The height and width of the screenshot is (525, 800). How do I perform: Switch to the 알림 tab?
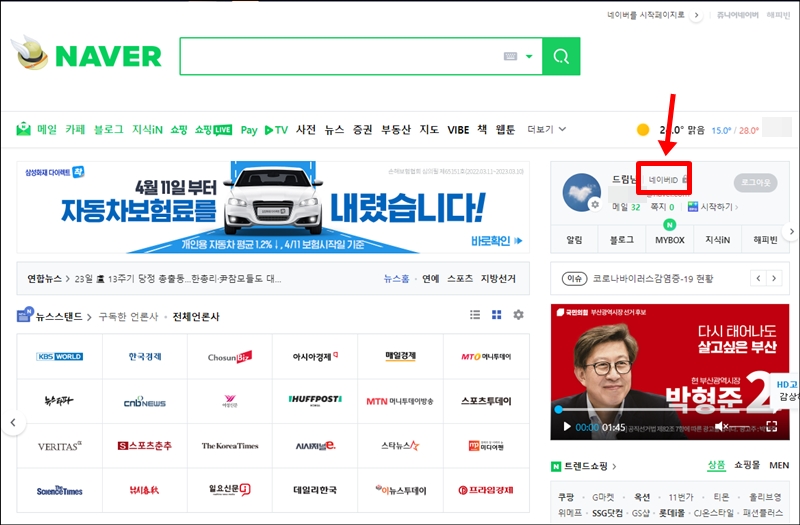pyautogui.click(x=574, y=240)
